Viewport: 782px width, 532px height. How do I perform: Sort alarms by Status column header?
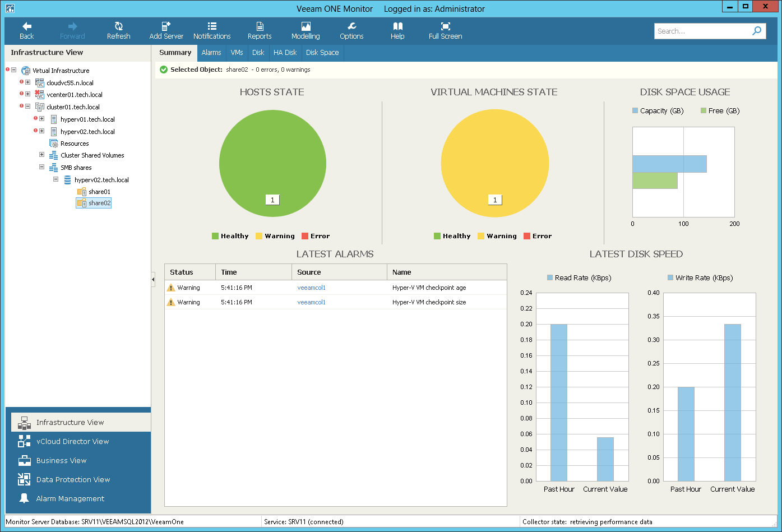point(190,272)
